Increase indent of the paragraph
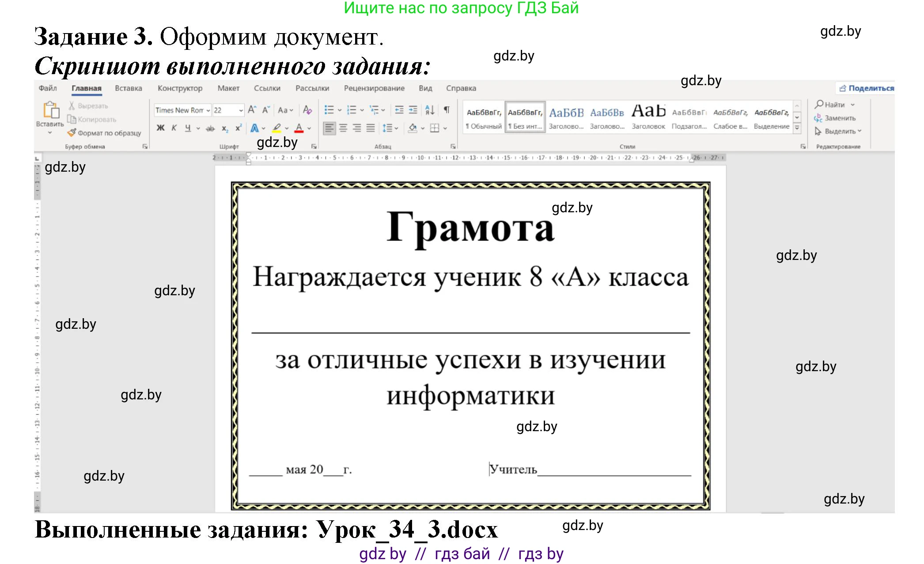Viewport: 924px width, 564px height. coord(413,110)
